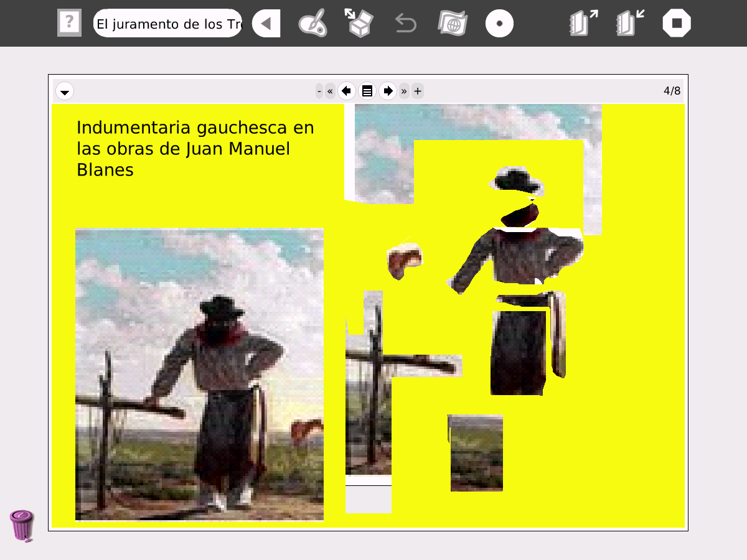Screen dimensions: 747x560
Task: Click the minus zoom-out button
Action: [319, 91]
